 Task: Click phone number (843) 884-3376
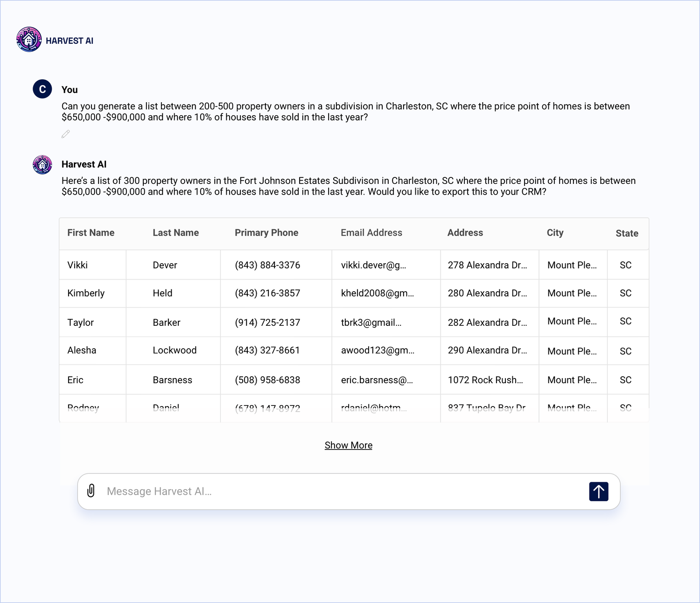pyautogui.click(x=267, y=265)
